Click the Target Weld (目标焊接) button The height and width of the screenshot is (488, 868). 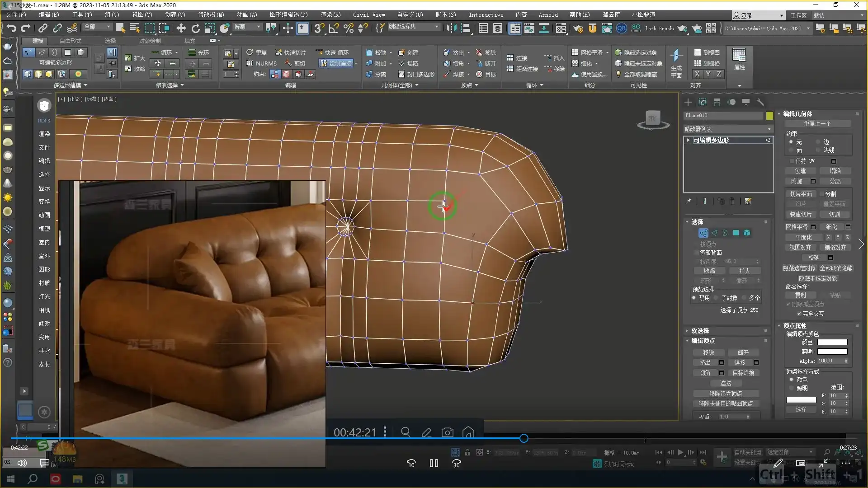coord(743,373)
